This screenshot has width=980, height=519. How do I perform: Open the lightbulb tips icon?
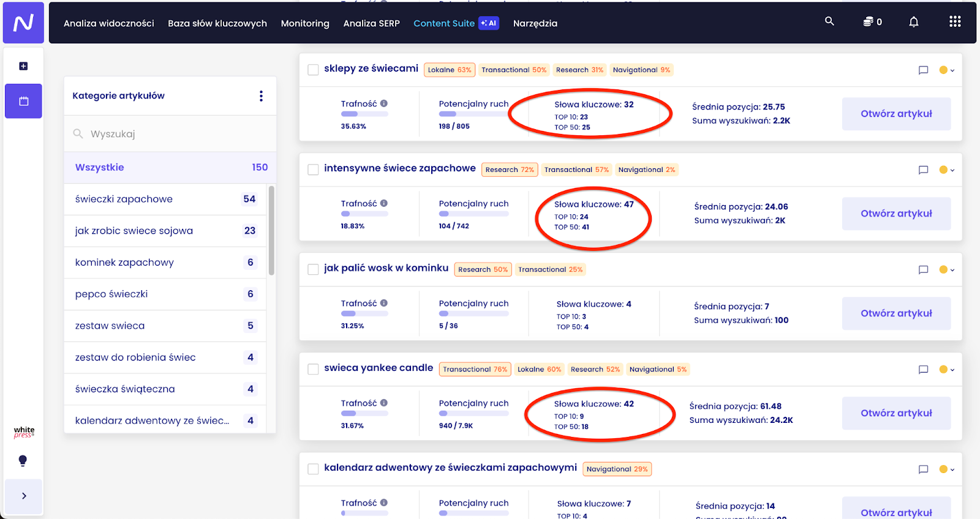pos(23,461)
